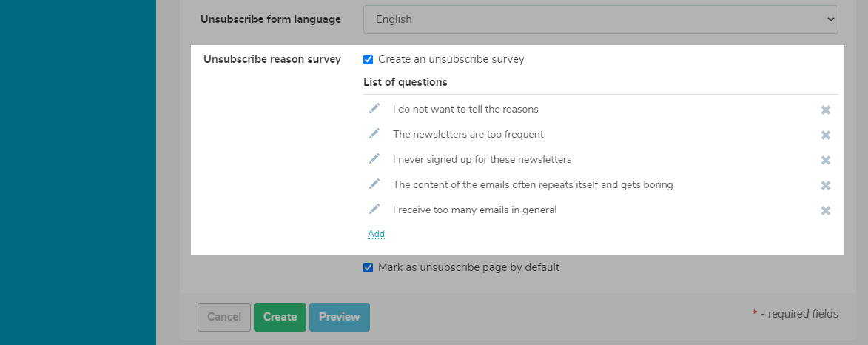Screen dimensions: 868x345
Task: Remove the 'content often repeats itself' question
Action: click(x=826, y=185)
